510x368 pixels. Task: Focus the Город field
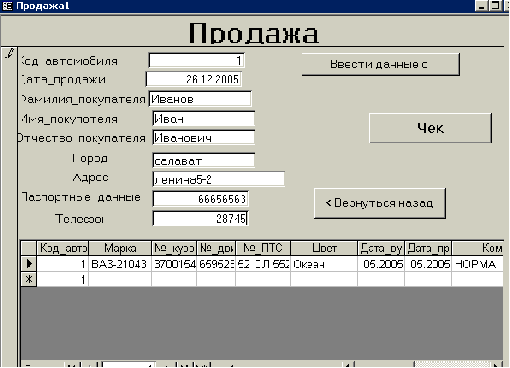tap(204, 161)
